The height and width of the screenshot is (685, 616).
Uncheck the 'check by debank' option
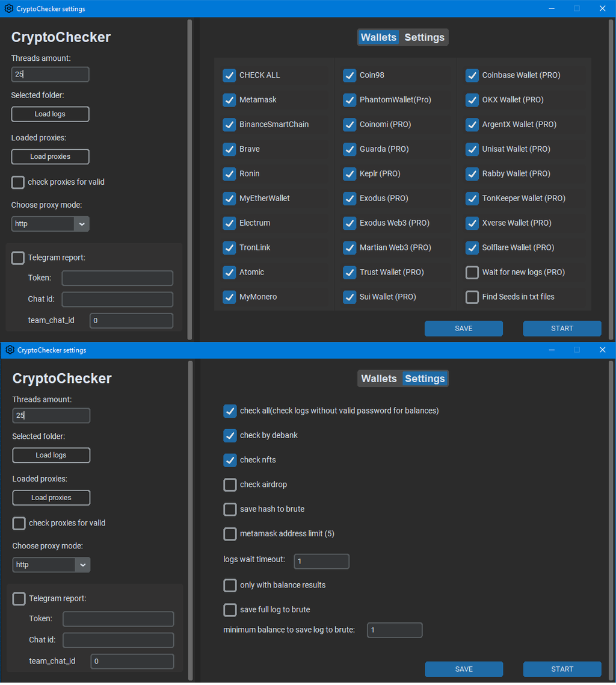[230, 435]
